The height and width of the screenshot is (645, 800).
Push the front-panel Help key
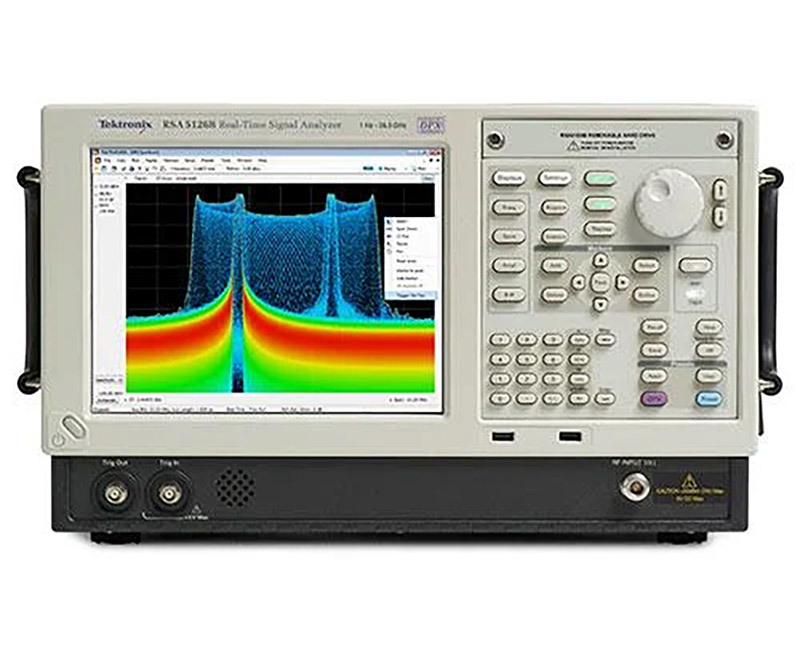709,327
